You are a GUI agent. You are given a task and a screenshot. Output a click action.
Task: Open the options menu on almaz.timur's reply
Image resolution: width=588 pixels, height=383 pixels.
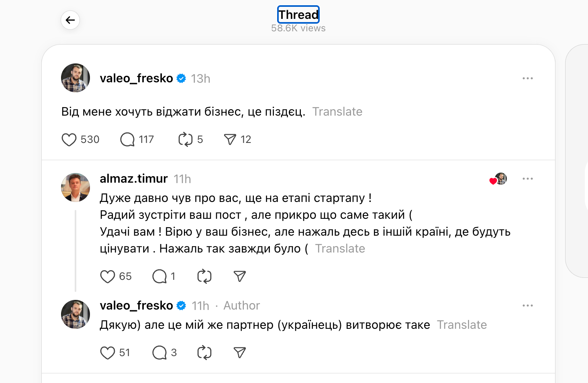[528, 179]
